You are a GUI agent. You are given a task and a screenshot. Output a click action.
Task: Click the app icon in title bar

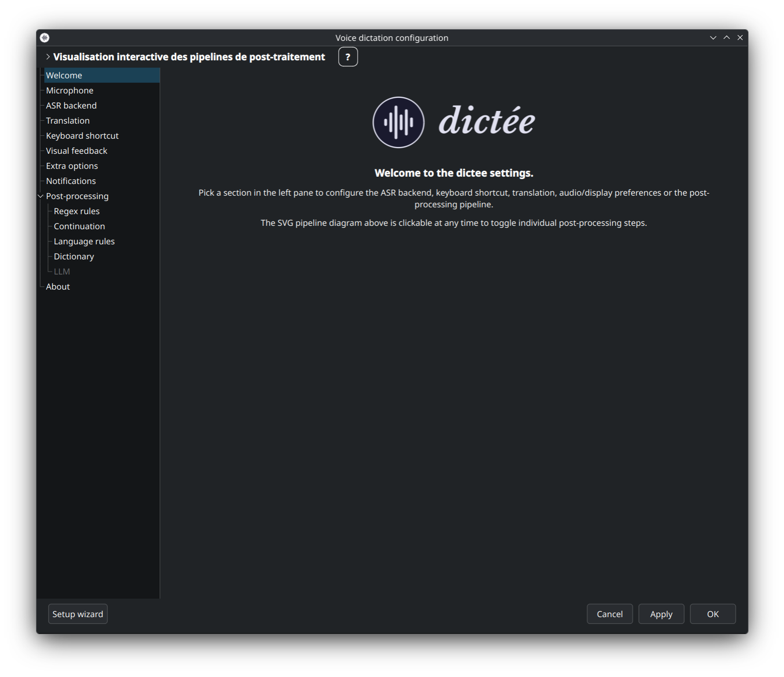pyautogui.click(x=45, y=37)
